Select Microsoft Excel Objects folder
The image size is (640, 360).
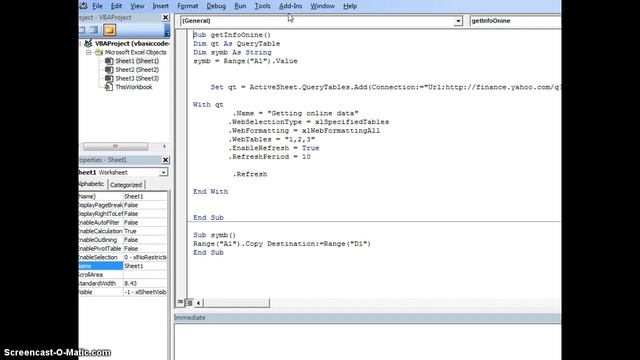point(135,52)
